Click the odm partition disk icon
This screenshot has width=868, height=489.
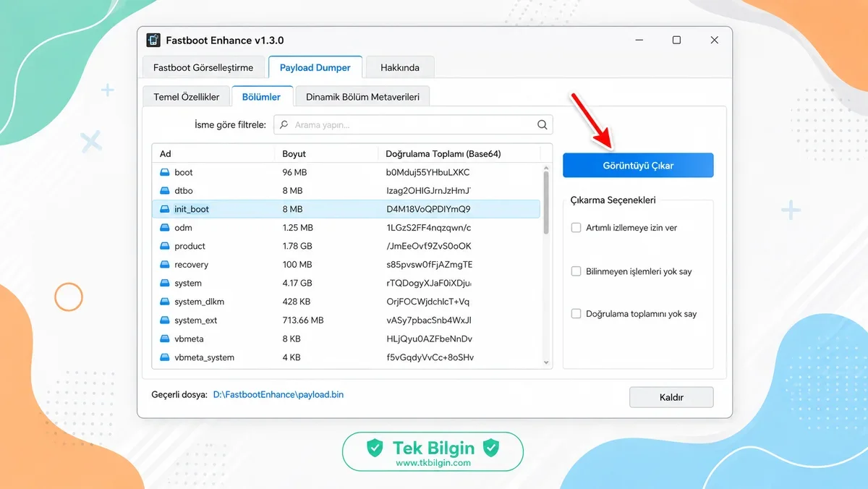164,228
